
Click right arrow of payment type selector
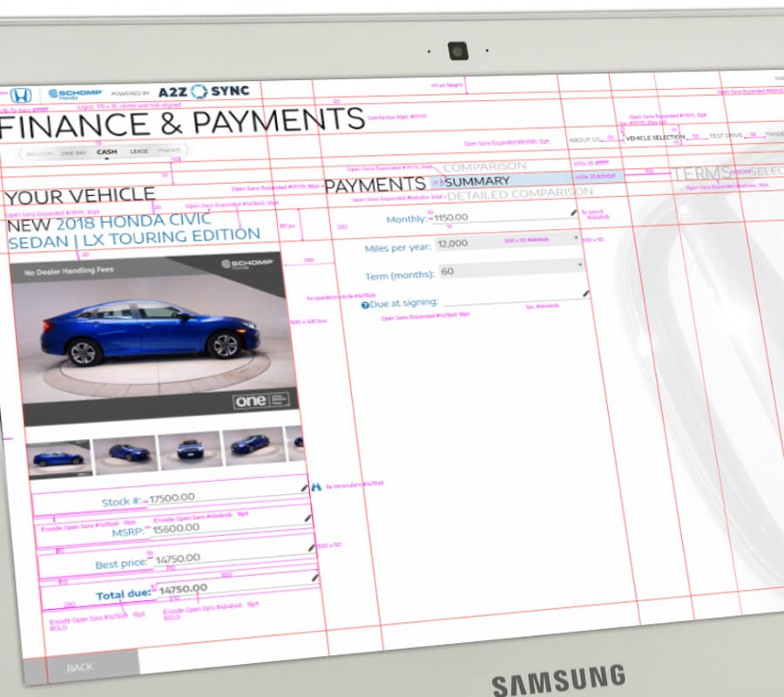point(186,150)
